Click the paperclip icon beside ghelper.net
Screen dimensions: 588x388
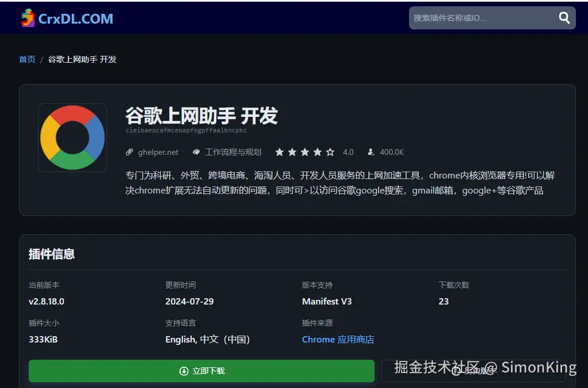(129, 152)
